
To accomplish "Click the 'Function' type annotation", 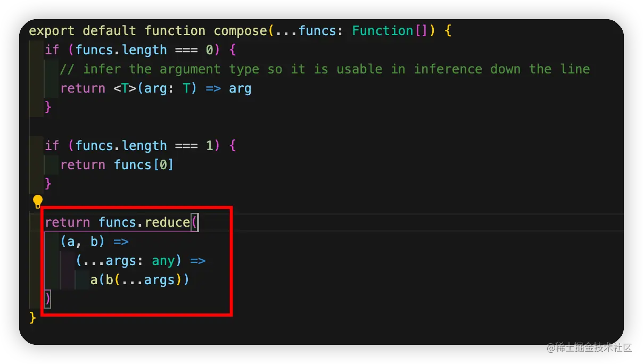I will (x=383, y=31).
